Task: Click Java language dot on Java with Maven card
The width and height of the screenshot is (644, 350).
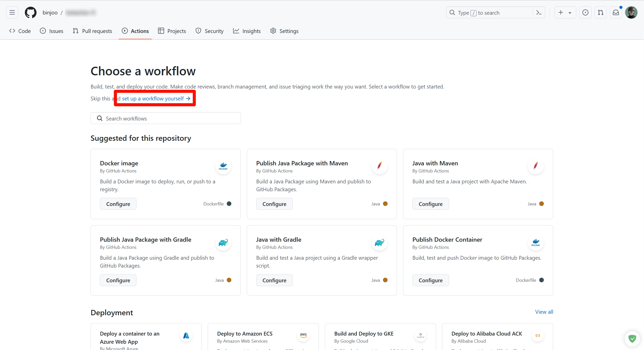Action: (542, 204)
